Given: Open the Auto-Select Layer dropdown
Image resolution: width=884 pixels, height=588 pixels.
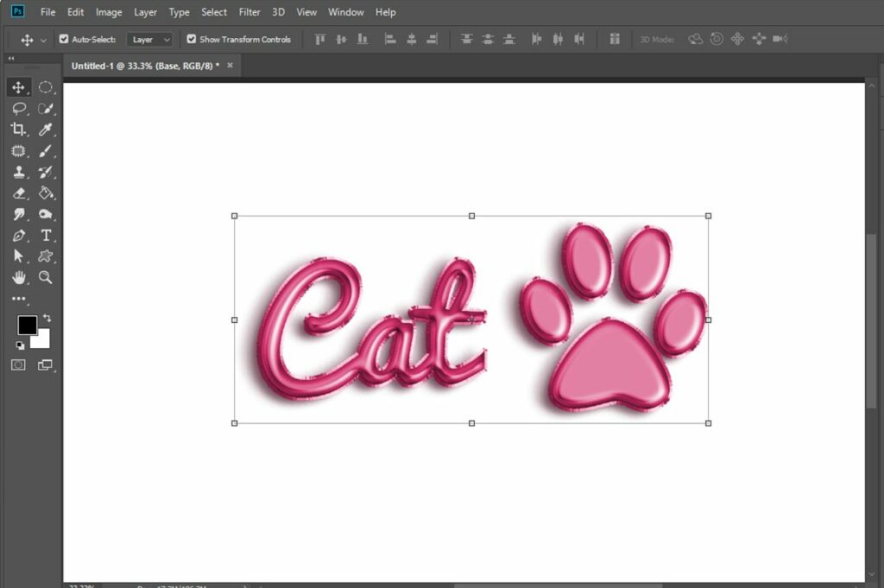Looking at the screenshot, I should point(149,40).
